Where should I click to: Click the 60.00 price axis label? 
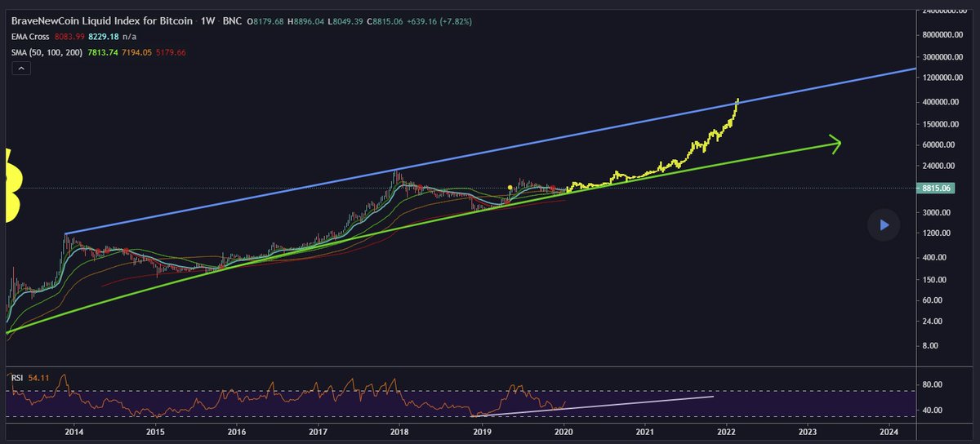(x=933, y=300)
